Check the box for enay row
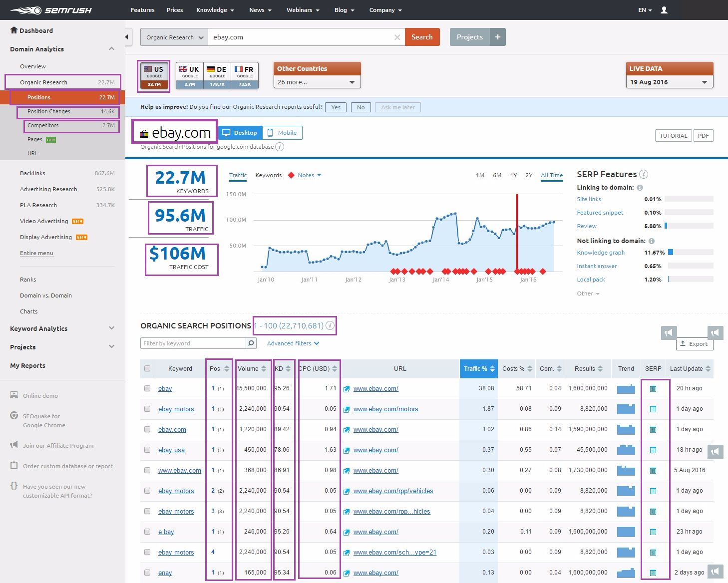This screenshot has width=728, height=583. pos(147,573)
